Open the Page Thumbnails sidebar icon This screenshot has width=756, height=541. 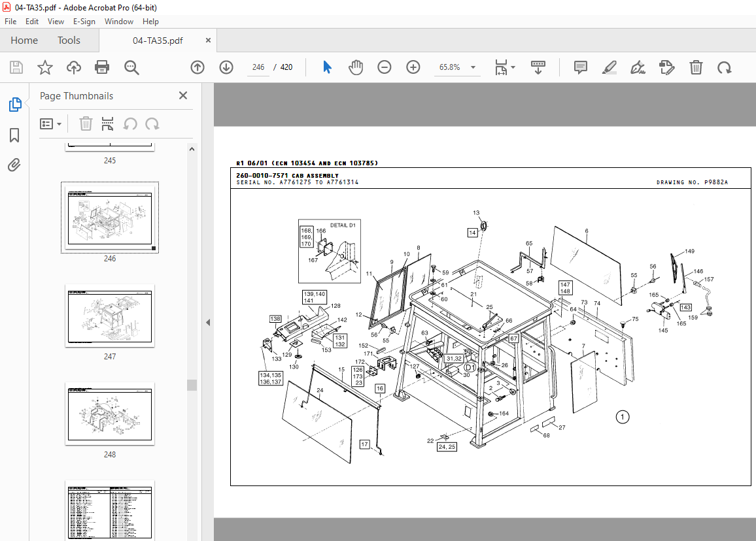[x=15, y=105]
